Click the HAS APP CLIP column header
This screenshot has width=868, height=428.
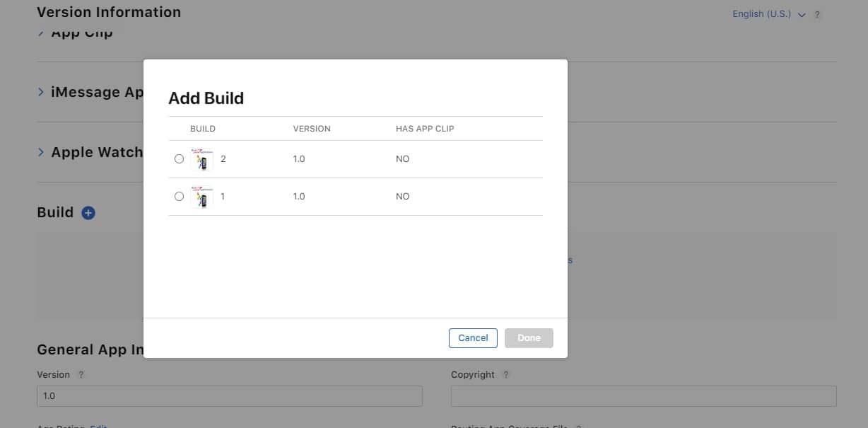coord(425,129)
